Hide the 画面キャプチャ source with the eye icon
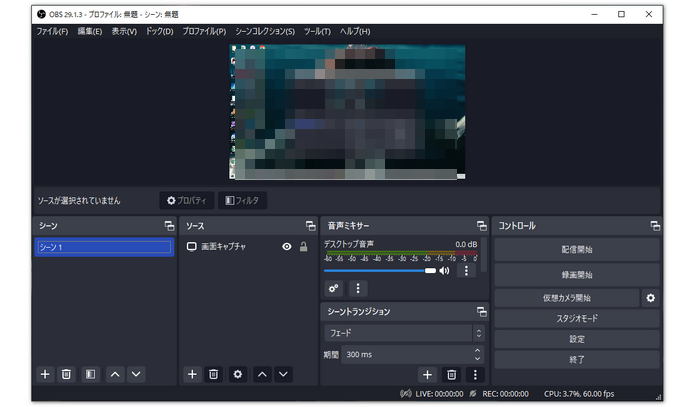This screenshot has height=407, width=700. tap(286, 246)
